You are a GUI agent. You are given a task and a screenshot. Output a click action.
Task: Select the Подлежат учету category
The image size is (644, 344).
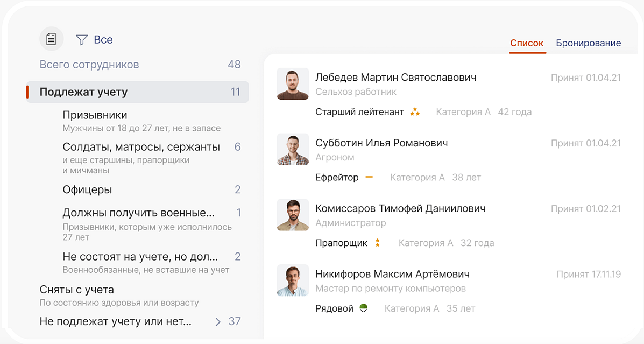[83, 92]
